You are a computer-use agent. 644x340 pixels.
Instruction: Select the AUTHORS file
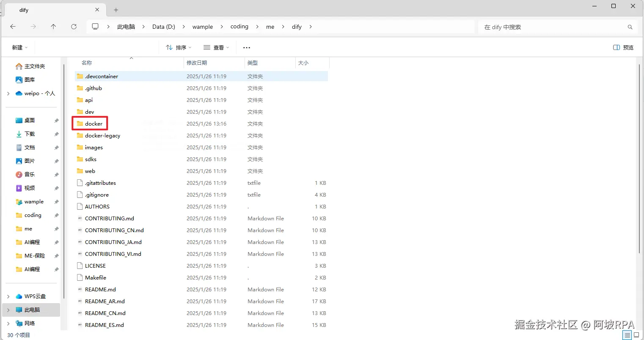201,207
